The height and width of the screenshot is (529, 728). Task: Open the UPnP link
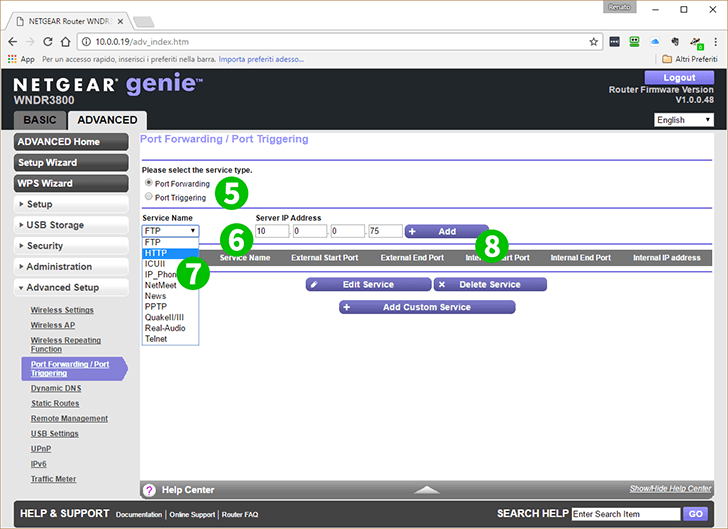tap(41, 449)
